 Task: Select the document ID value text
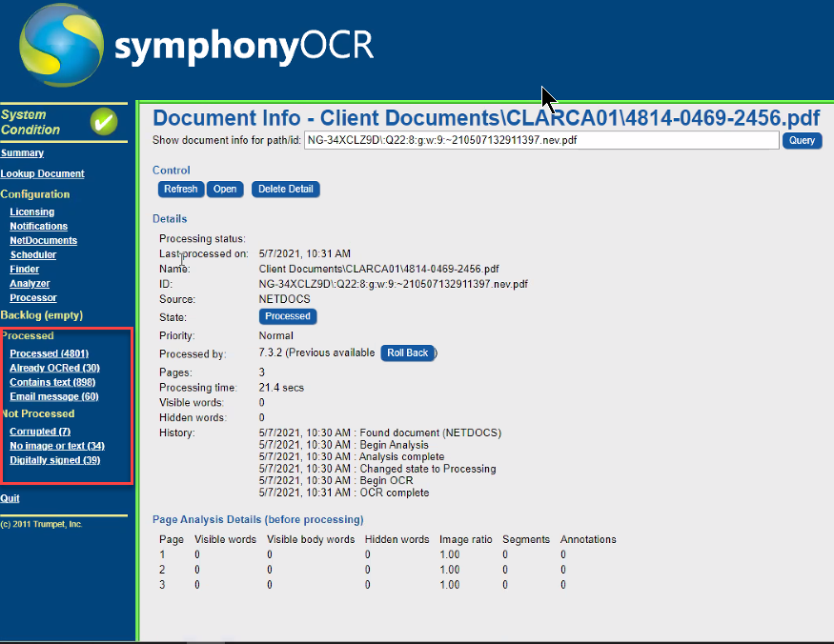click(393, 284)
